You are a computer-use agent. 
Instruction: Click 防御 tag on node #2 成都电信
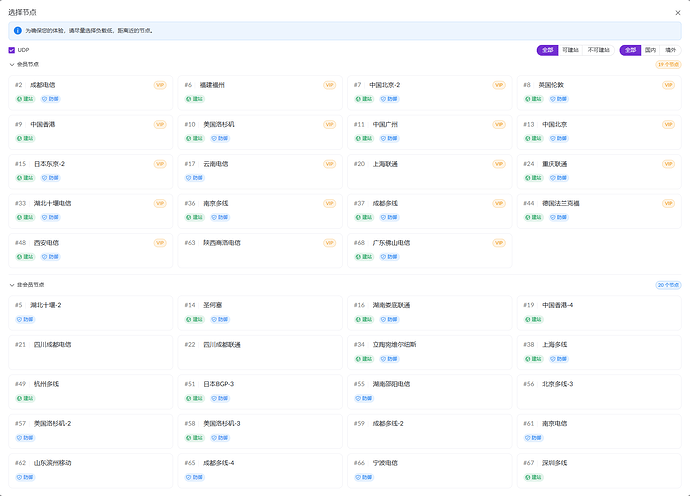pos(51,99)
